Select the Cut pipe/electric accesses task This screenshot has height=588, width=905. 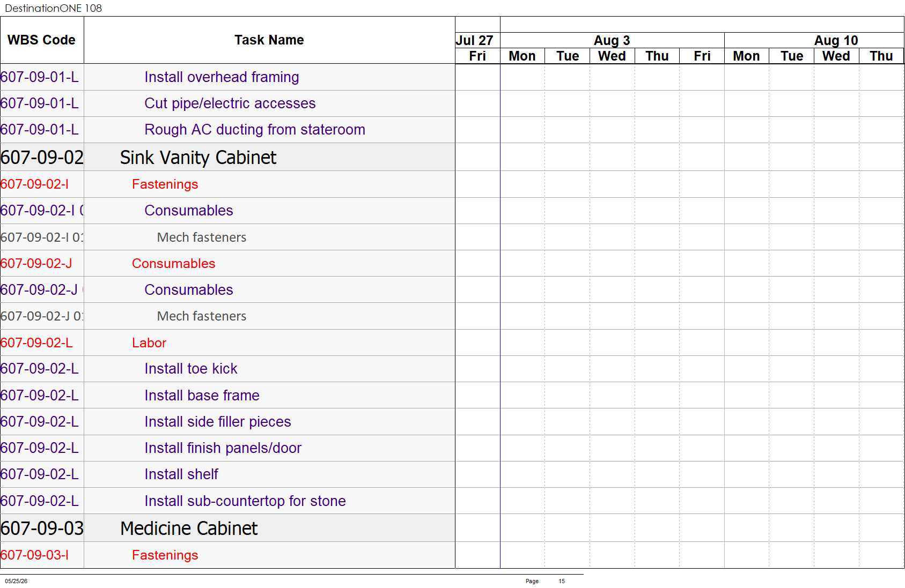[x=230, y=103]
